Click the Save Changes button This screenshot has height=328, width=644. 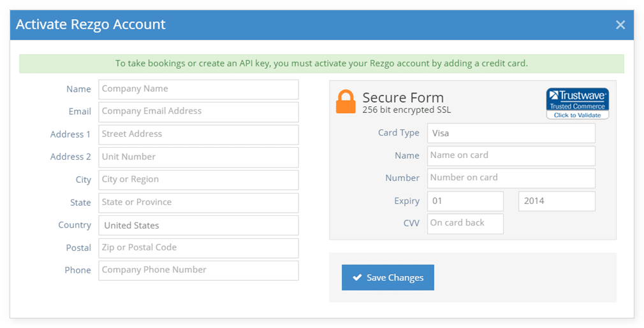388,278
